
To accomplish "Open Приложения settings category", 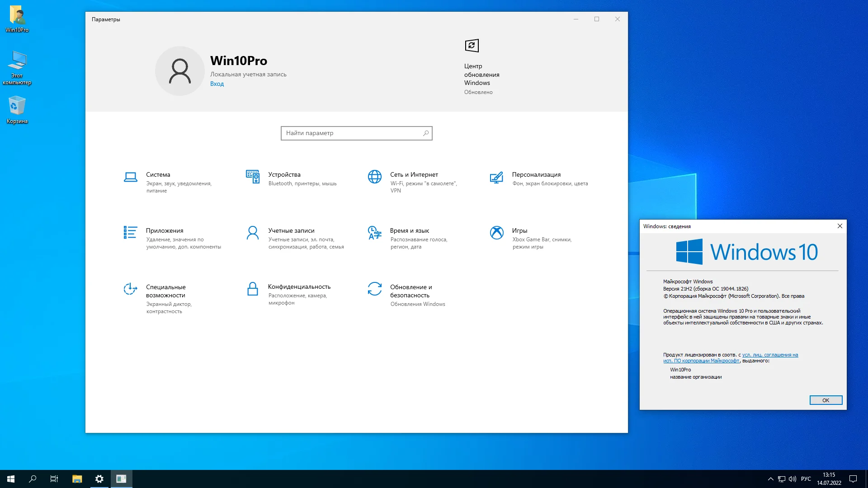I will tap(164, 231).
